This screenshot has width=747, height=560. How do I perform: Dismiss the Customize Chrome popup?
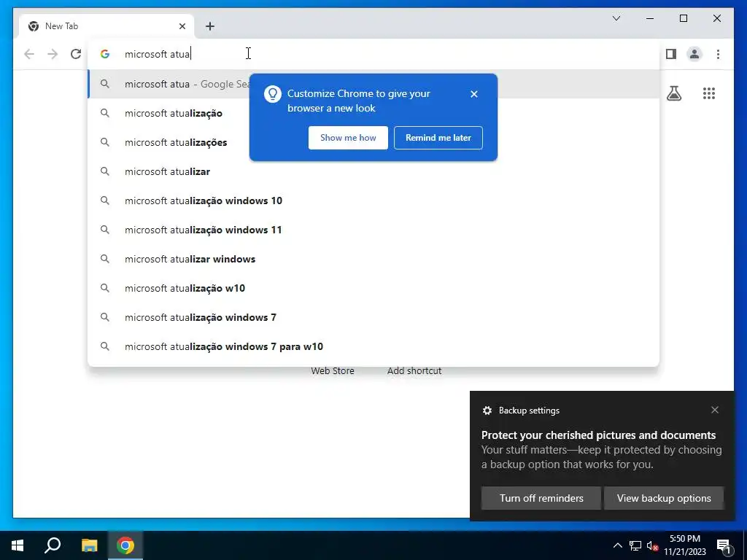(x=473, y=94)
